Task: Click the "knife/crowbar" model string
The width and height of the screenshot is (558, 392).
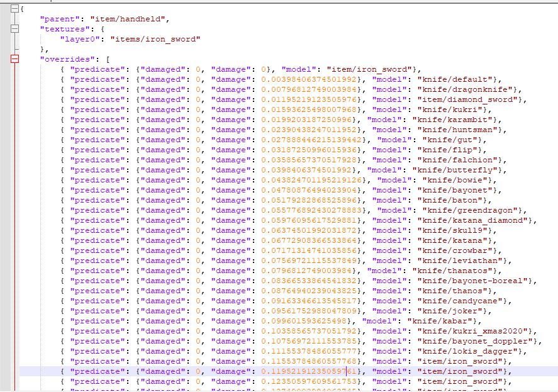Action: tap(455, 250)
